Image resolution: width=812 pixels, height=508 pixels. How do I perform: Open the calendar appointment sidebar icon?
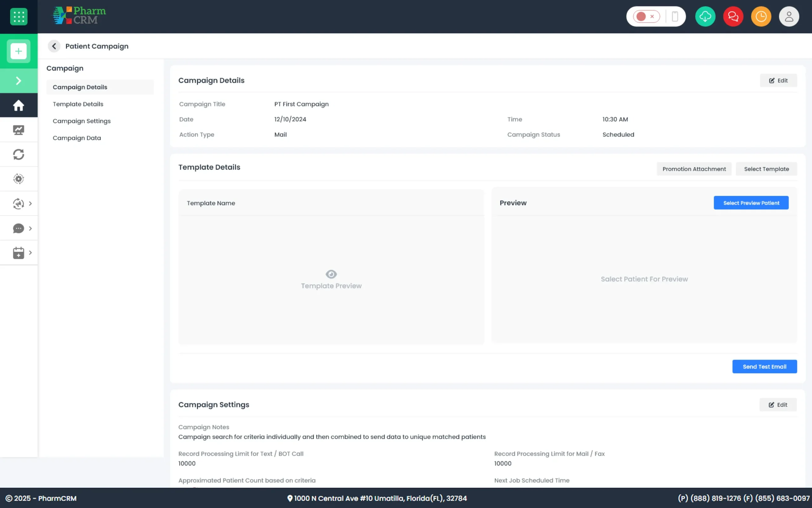[18, 253]
